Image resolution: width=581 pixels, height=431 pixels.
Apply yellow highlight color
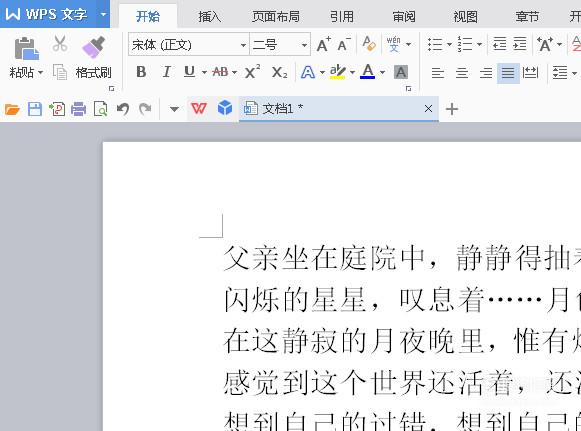(338, 72)
